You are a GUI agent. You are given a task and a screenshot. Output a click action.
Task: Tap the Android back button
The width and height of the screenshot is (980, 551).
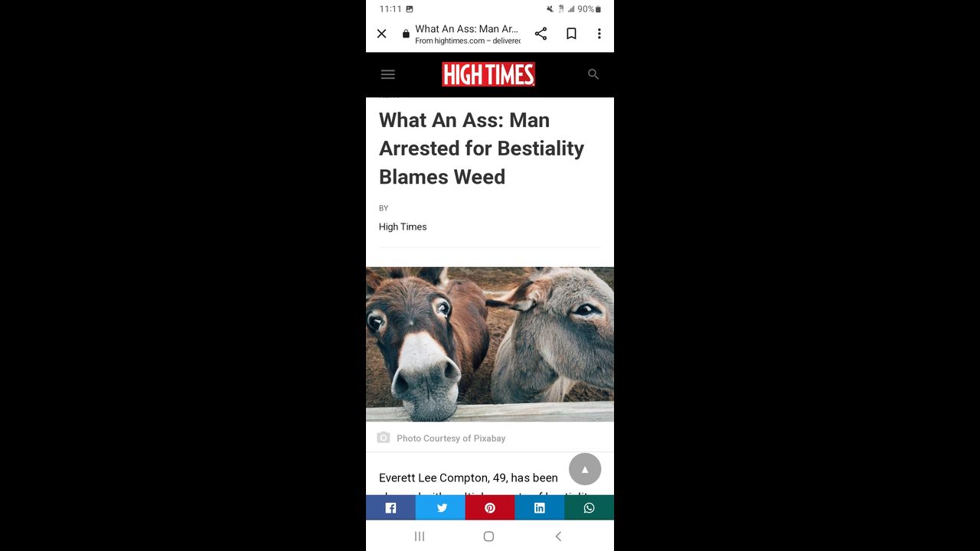coord(558,536)
